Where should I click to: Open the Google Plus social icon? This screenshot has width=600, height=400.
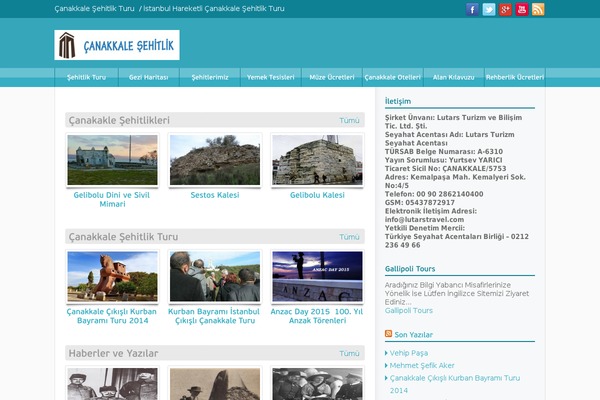(x=505, y=9)
